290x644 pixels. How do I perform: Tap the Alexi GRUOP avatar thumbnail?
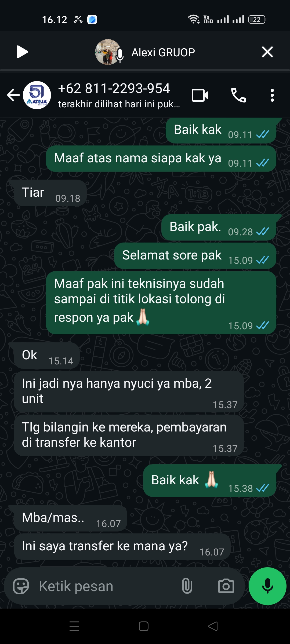click(108, 52)
